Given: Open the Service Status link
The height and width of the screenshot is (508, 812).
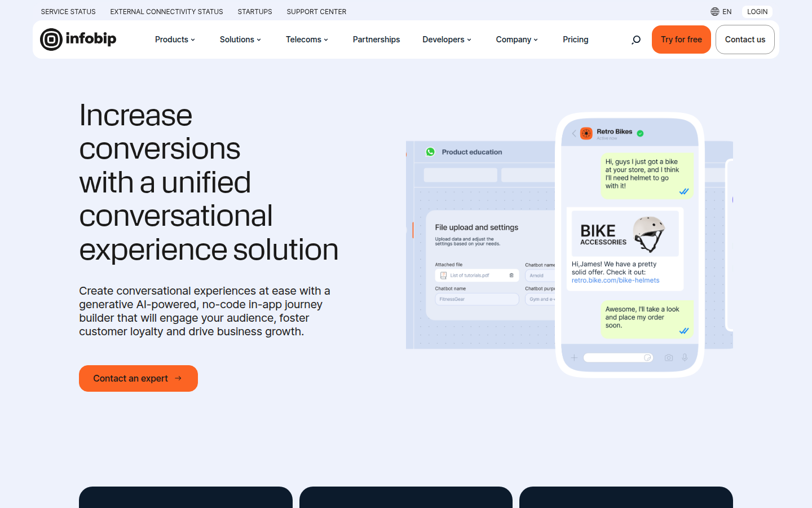Looking at the screenshot, I should coord(68,11).
